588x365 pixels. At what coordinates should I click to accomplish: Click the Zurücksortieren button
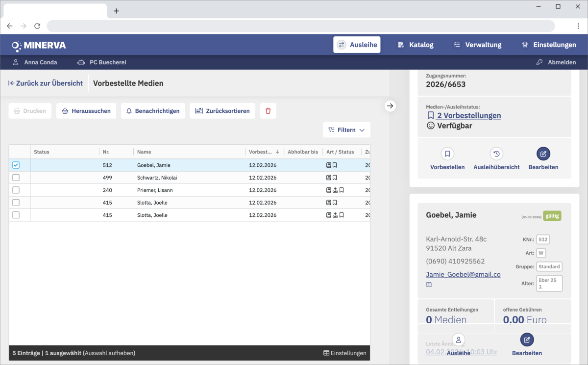222,111
